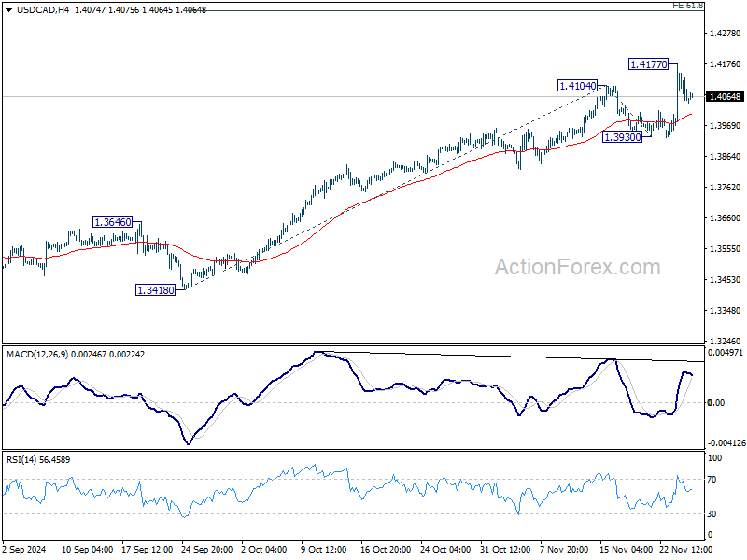
Task: Select the RSI(14) 56.4589 indicator label
Action: [x=38, y=460]
